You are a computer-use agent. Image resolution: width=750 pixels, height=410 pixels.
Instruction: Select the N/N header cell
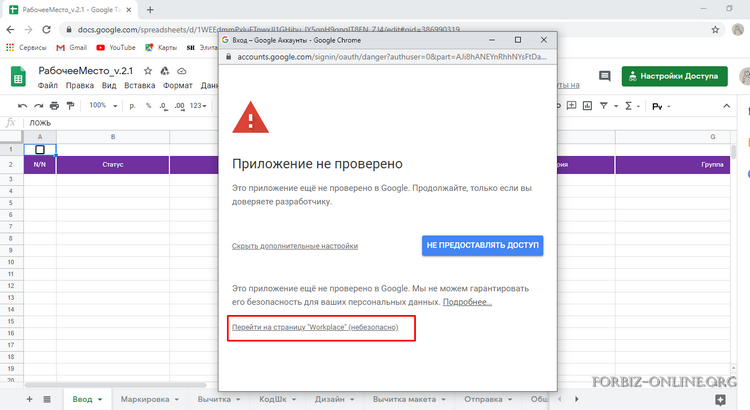click(x=40, y=165)
